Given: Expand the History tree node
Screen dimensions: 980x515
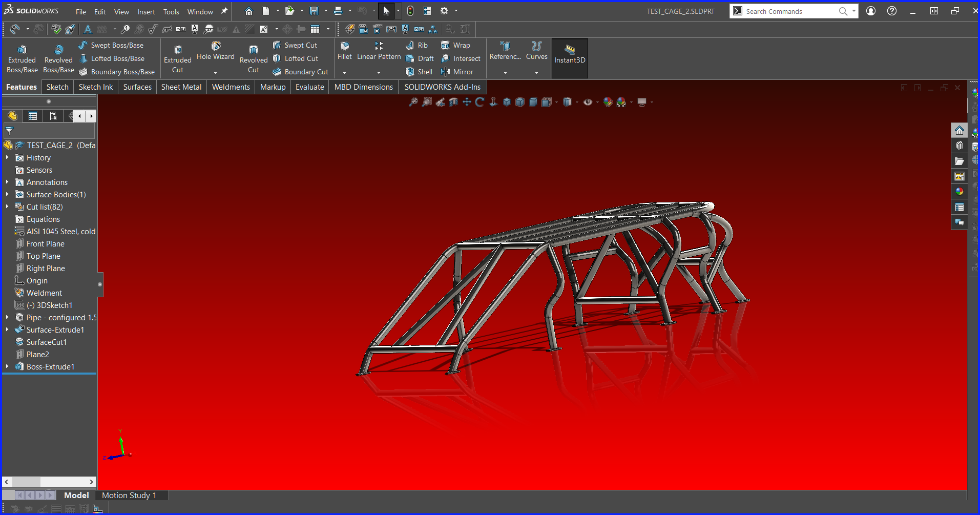Looking at the screenshot, I should tap(7, 158).
